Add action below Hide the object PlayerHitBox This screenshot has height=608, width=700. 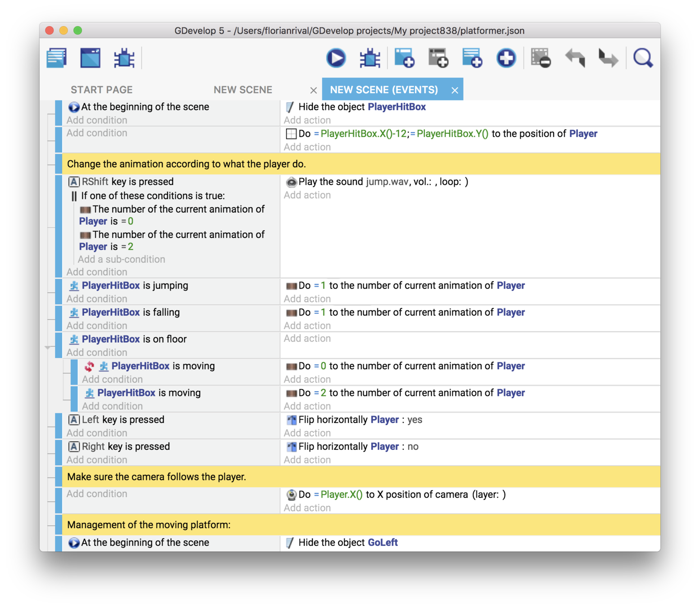307,120
